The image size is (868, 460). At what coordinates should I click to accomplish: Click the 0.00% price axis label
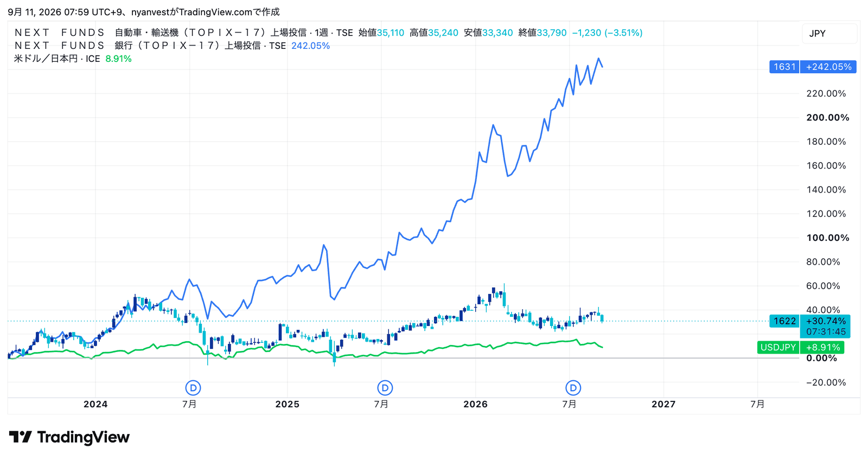tap(822, 358)
